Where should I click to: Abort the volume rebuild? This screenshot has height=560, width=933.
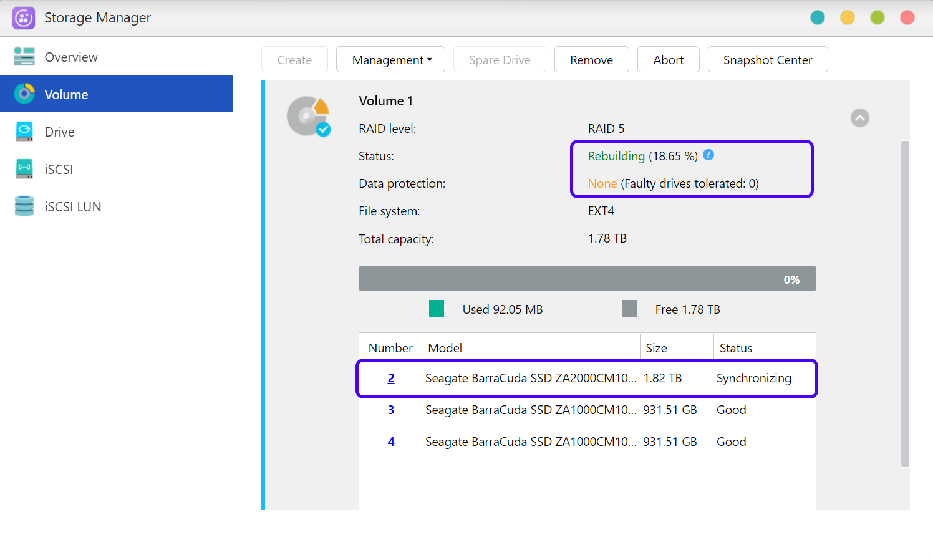pyautogui.click(x=668, y=60)
